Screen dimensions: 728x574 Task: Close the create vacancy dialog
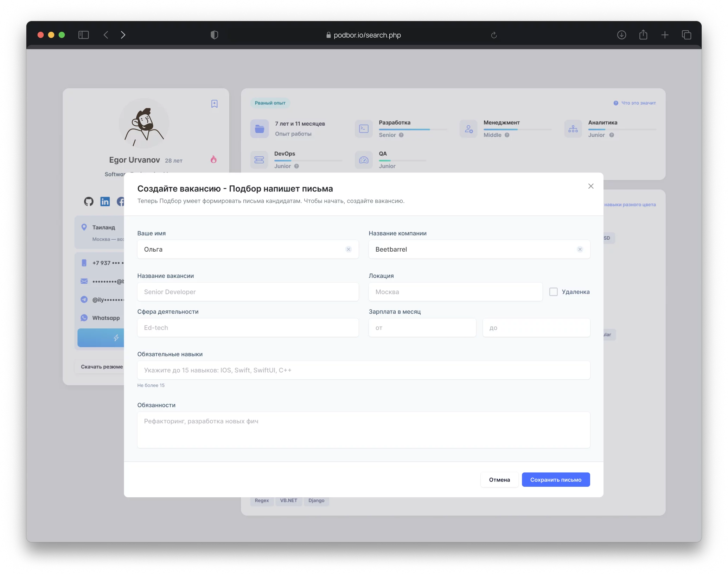(591, 186)
